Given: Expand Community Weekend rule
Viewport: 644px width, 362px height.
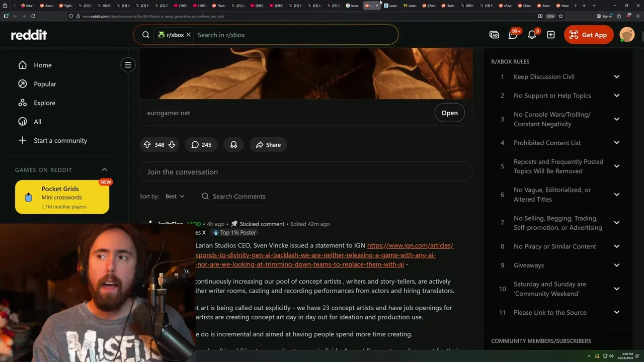Looking at the screenshot, I should coord(617,289).
